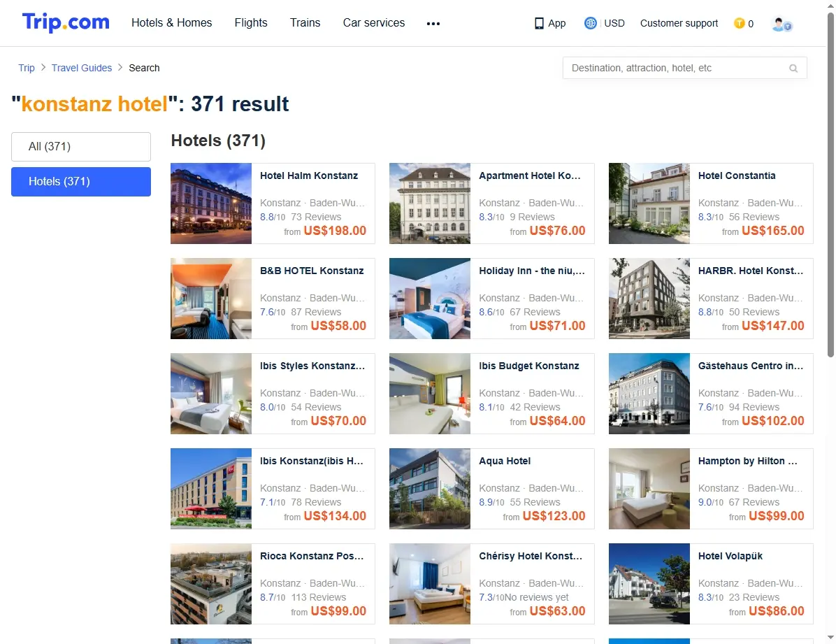Click price US$123.00

[554, 516]
